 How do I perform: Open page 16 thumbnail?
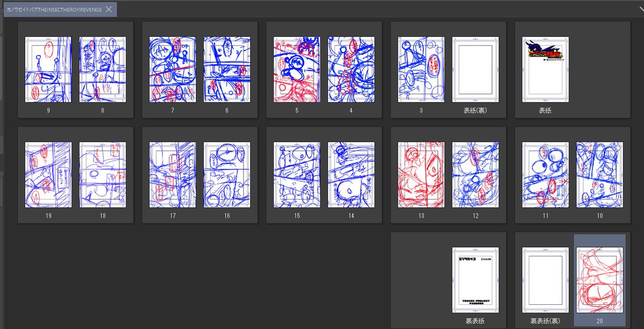click(227, 175)
